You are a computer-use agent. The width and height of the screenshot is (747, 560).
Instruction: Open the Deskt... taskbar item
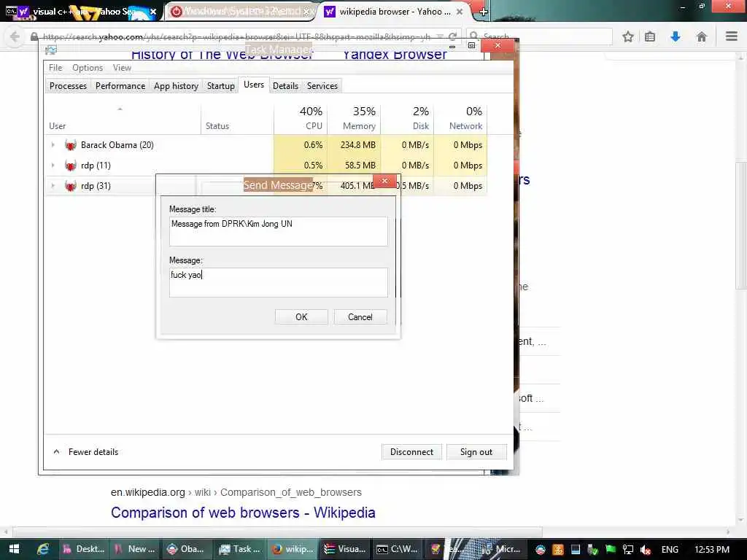pyautogui.click(x=84, y=549)
